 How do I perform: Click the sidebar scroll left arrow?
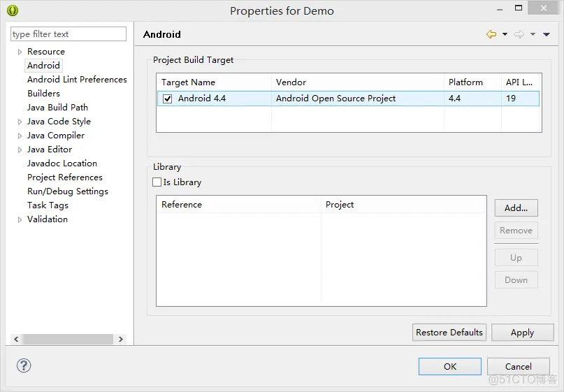click(x=16, y=339)
